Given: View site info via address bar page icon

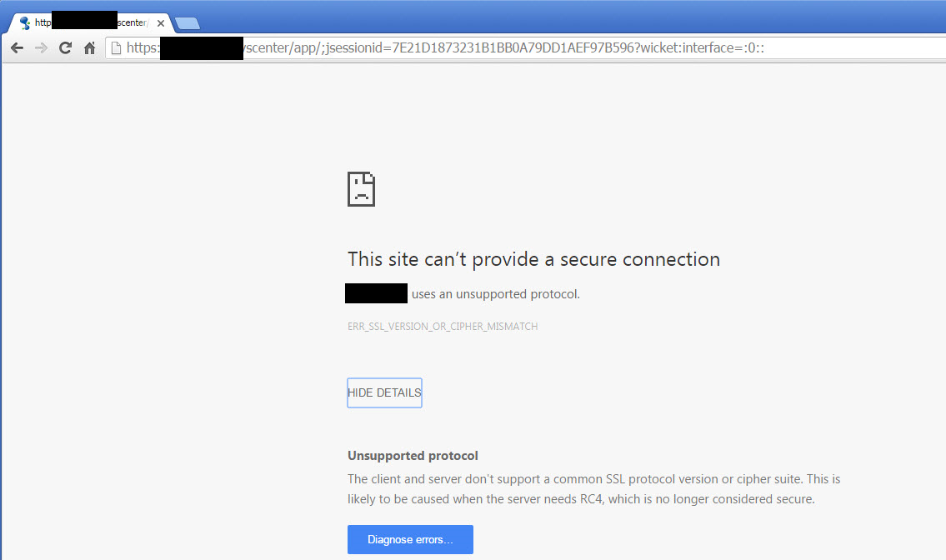Looking at the screenshot, I should tap(116, 48).
